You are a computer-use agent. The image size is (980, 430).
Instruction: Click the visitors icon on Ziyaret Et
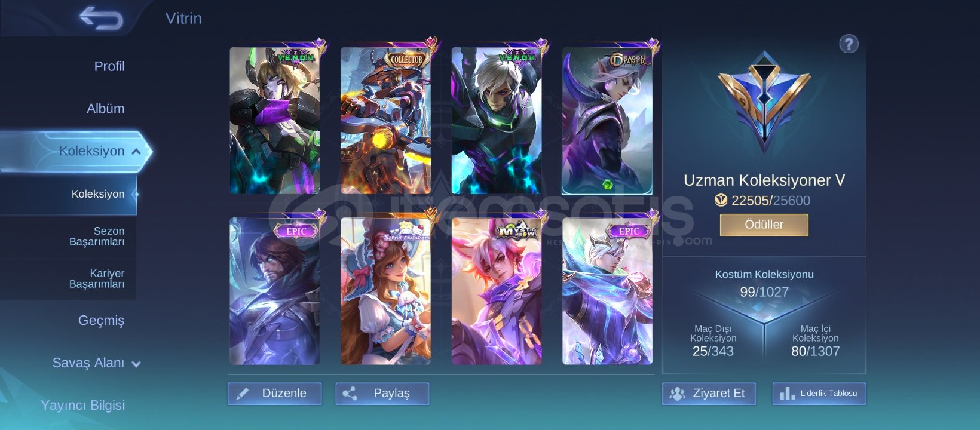tap(677, 394)
